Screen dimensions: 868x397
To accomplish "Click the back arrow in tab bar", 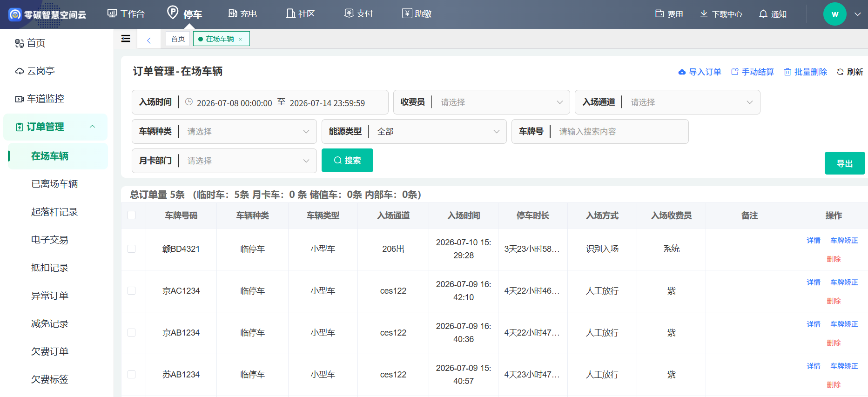I will click(x=149, y=40).
